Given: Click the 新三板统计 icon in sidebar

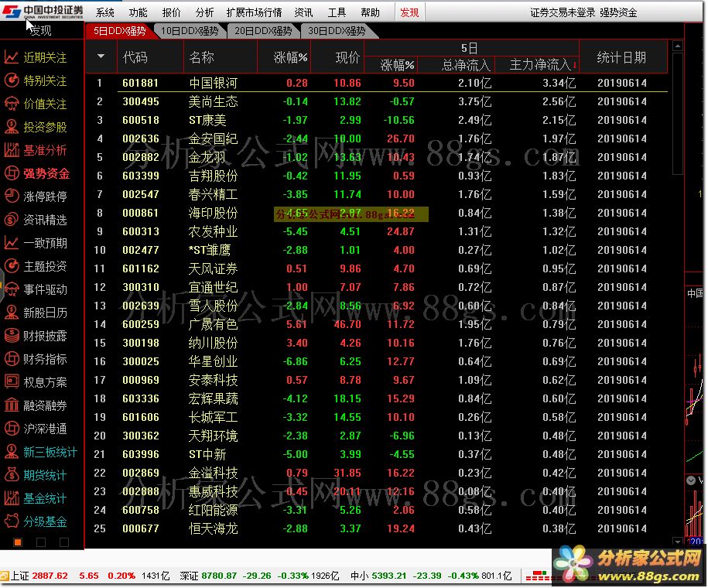Looking at the screenshot, I should point(12,452).
